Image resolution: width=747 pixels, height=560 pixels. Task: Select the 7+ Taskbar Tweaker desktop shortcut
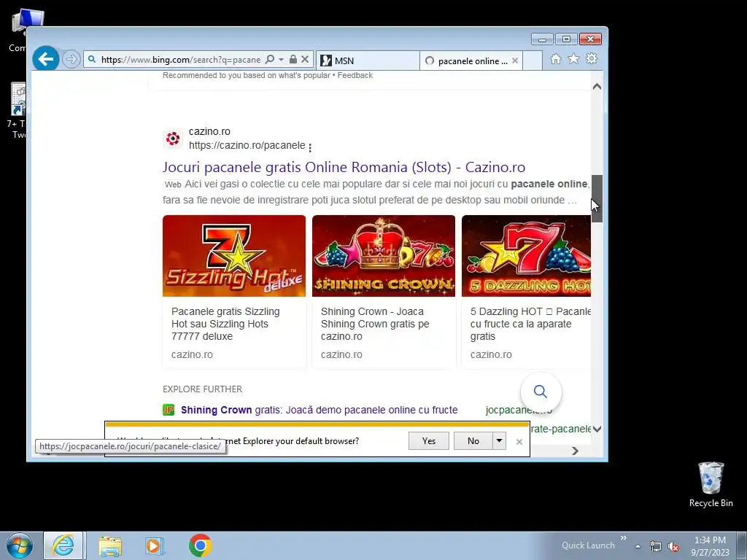18,111
